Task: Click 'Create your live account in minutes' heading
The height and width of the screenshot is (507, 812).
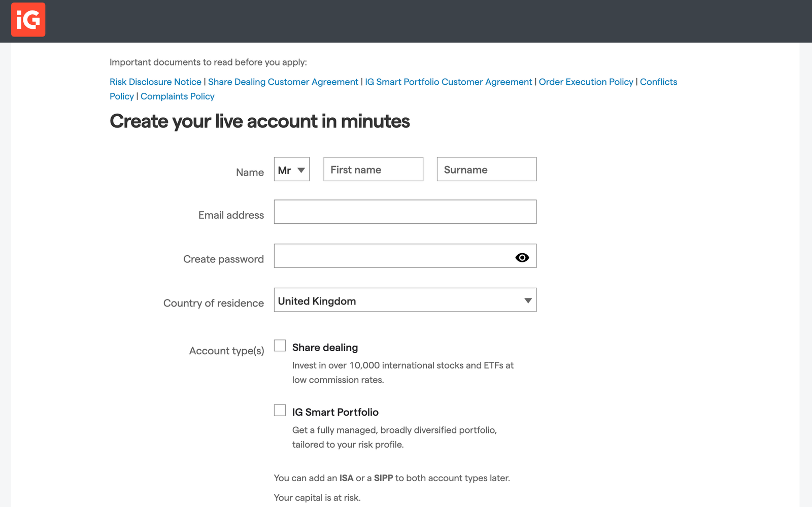Action: coord(260,121)
